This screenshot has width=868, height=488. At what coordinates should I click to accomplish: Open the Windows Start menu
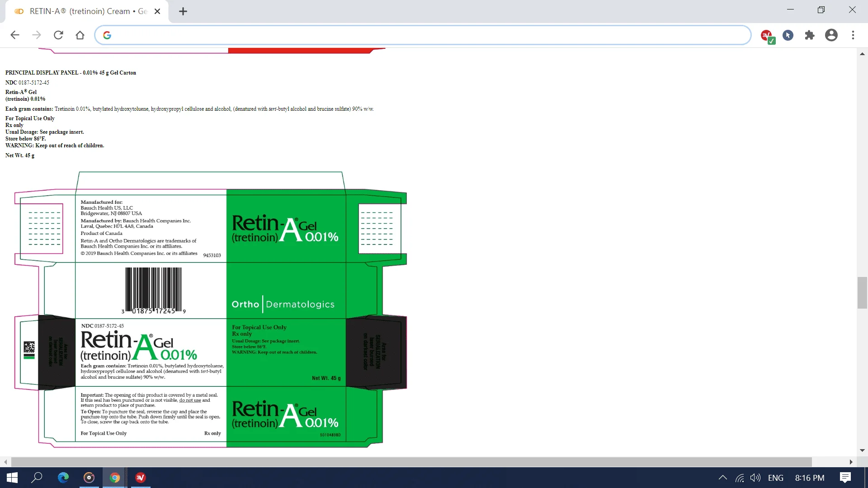pos(12,478)
